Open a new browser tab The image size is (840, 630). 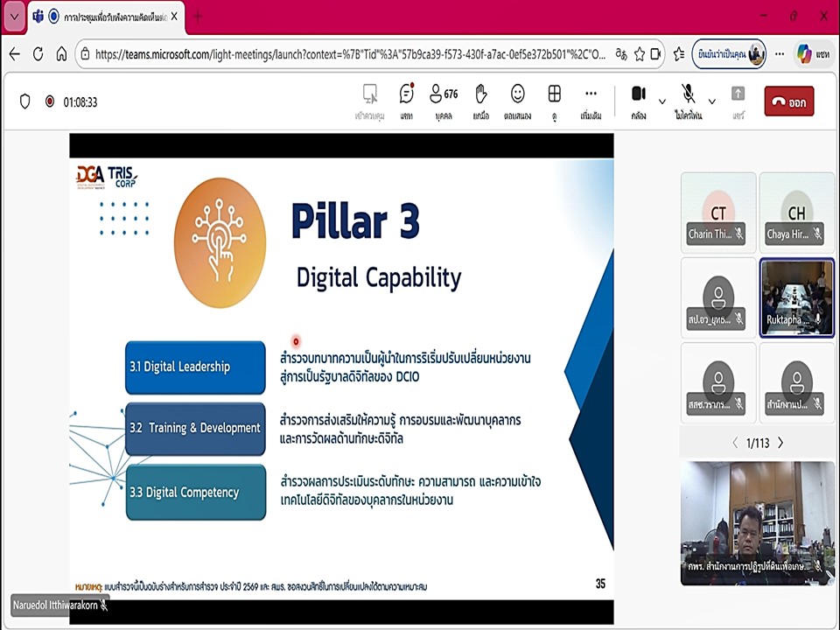198,17
